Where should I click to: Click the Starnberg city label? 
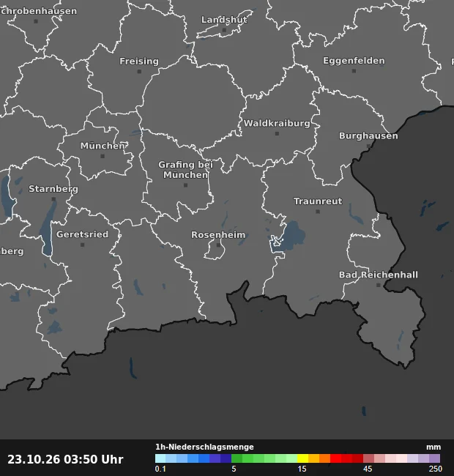click(53, 189)
